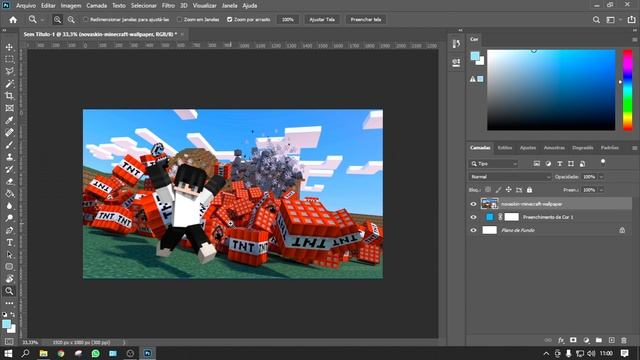Click the Zoom tool in toolbar
This screenshot has width=640, height=360.
[x=9, y=291]
